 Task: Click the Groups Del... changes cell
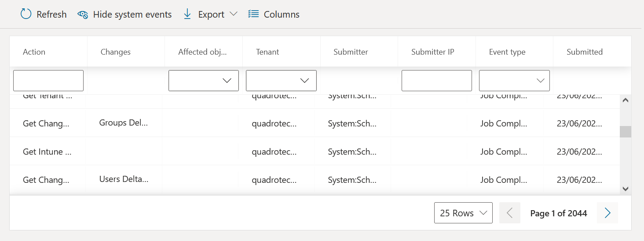coord(124,123)
